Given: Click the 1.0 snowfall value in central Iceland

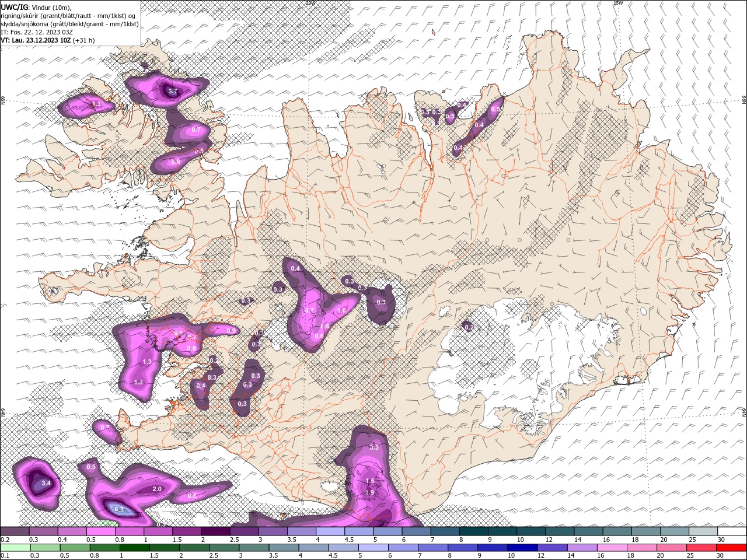Looking at the screenshot, I should 341,311.
